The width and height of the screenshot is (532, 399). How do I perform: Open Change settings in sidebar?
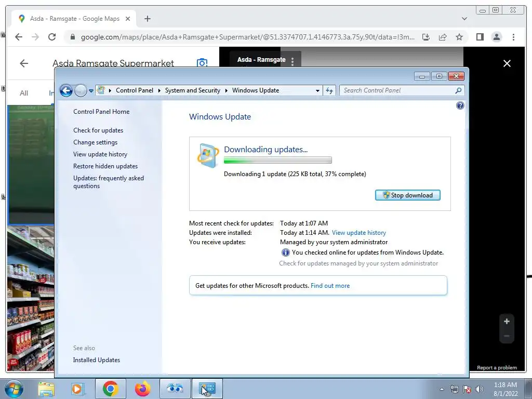(x=96, y=142)
